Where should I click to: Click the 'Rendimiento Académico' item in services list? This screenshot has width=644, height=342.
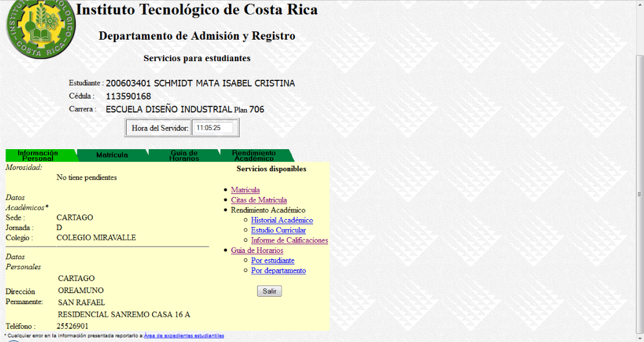click(x=268, y=210)
